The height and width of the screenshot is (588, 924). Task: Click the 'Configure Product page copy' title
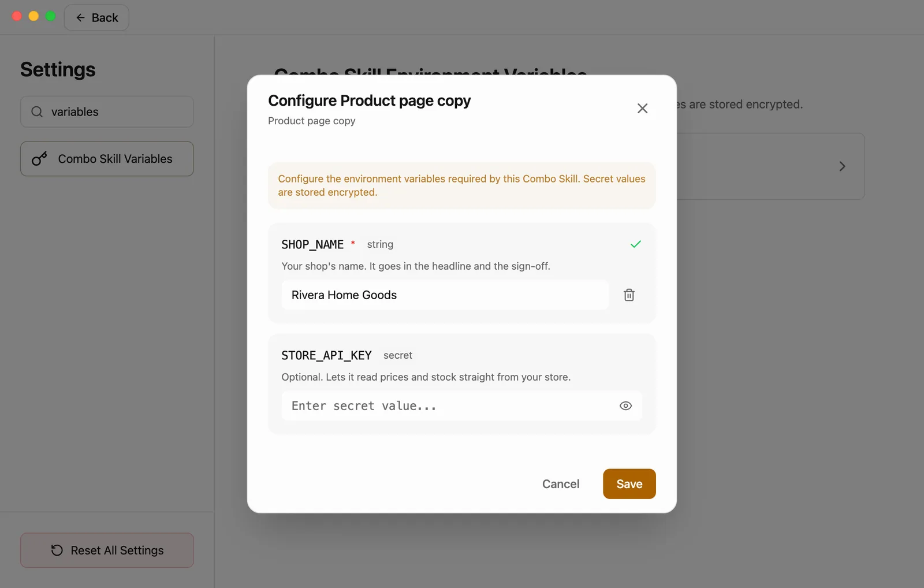pos(369,101)
